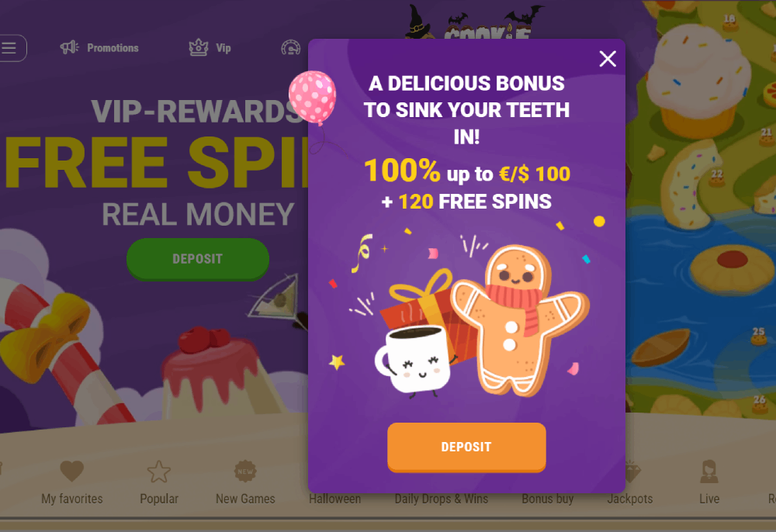
Task: Click the Live dealer icon
Action: pos(709,472)
